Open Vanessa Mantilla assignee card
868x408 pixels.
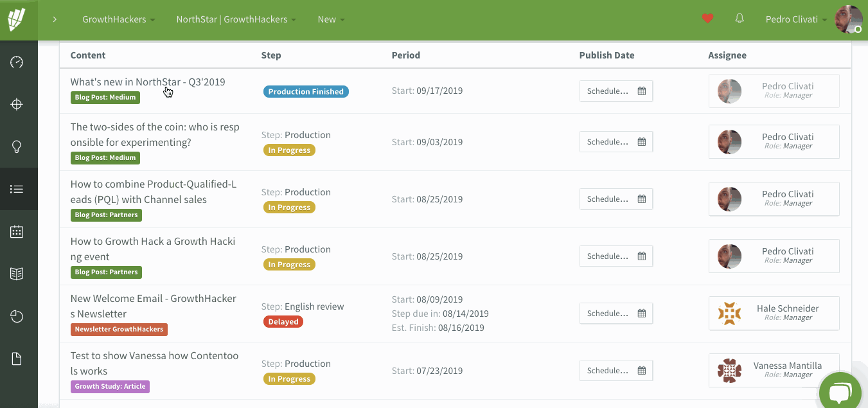click(774, 370)
